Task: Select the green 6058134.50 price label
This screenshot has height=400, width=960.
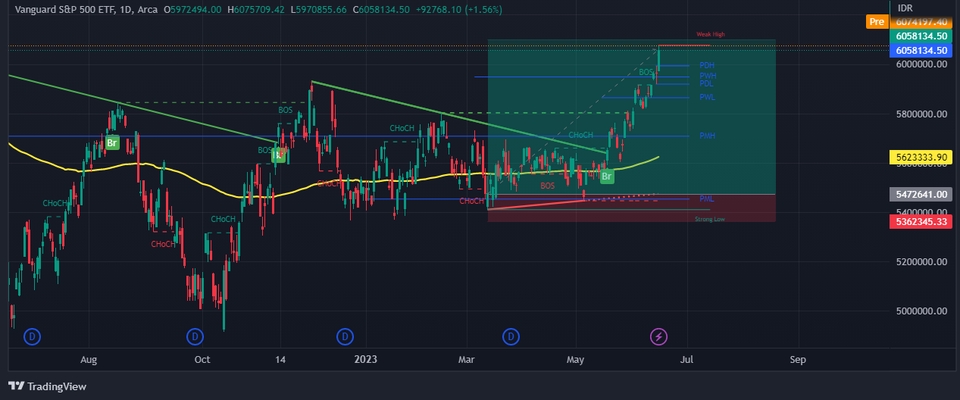Action: click(921, 36)
